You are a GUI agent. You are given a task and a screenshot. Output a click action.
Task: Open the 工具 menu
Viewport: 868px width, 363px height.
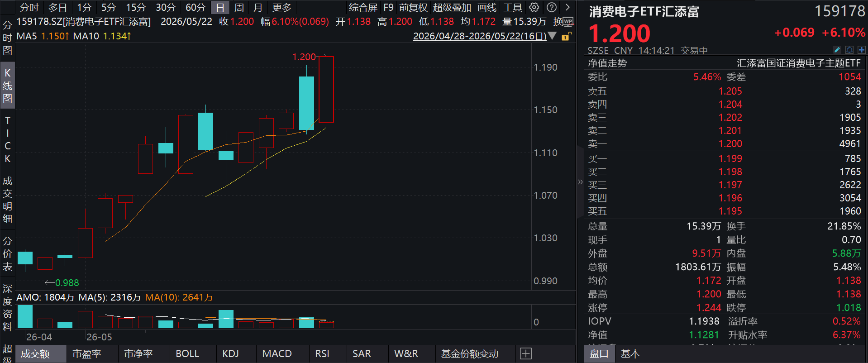(513, 7)
